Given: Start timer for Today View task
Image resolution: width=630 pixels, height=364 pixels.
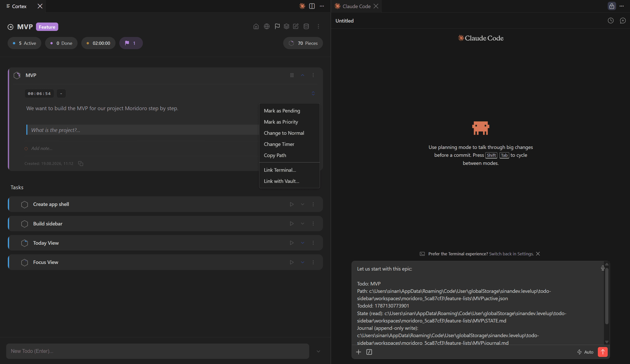Looking at the screenshot, I should (292, 243).
